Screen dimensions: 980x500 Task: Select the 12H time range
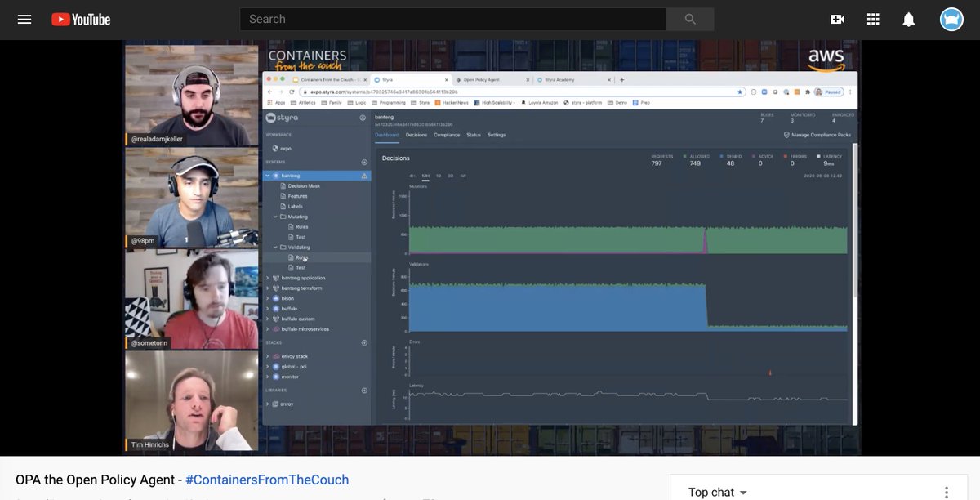click(425, 176)
